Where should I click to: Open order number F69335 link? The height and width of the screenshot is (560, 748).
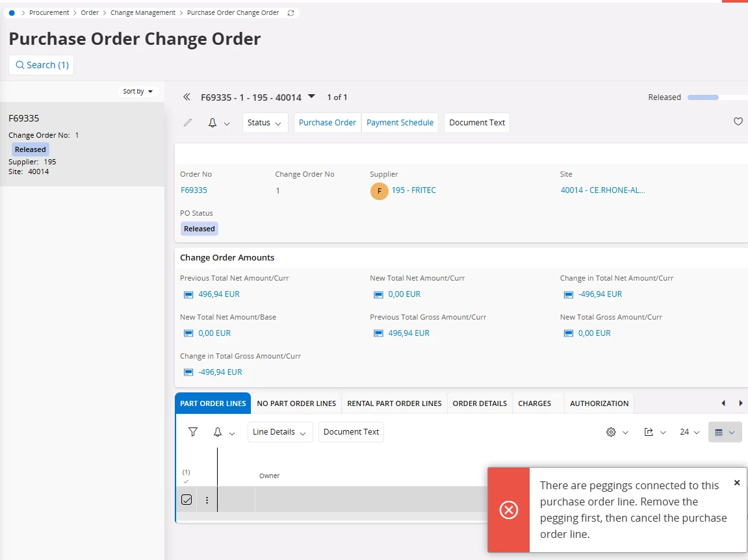194,190
